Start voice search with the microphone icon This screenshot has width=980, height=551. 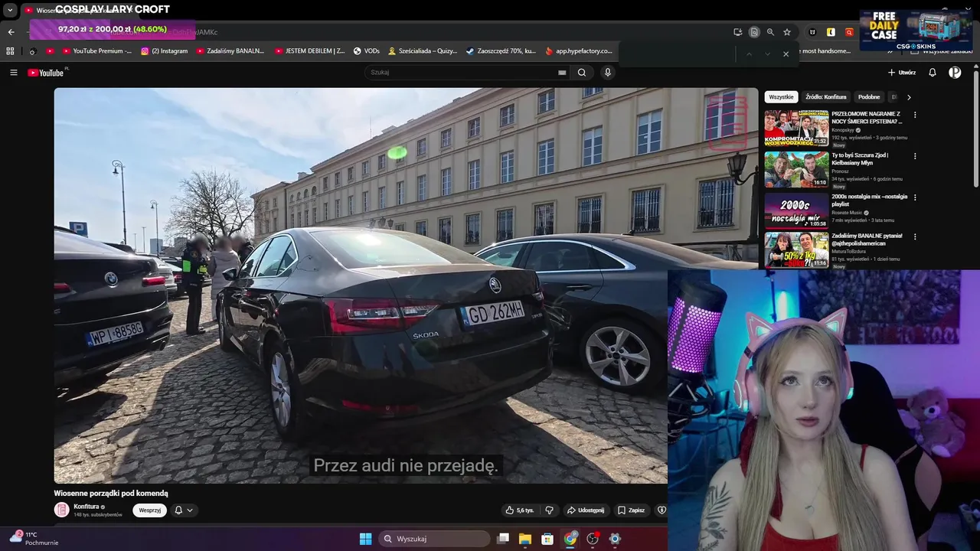pos(608,73)
